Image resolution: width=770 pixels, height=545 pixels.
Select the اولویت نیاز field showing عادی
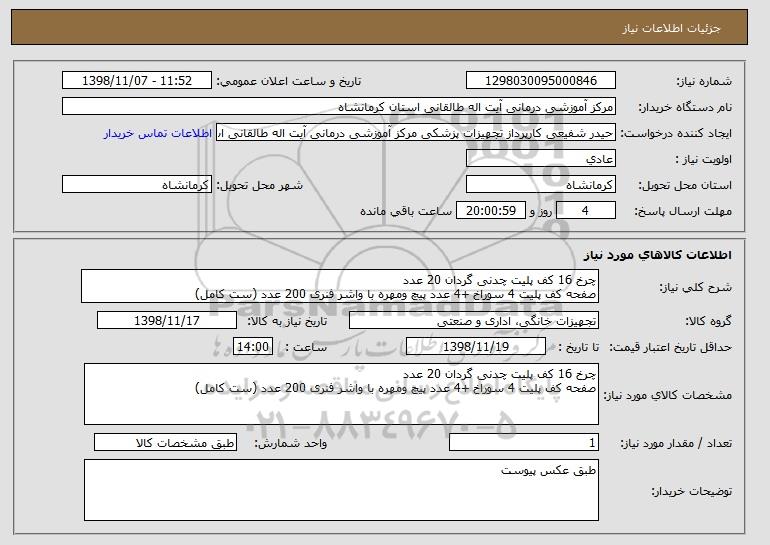541,159
